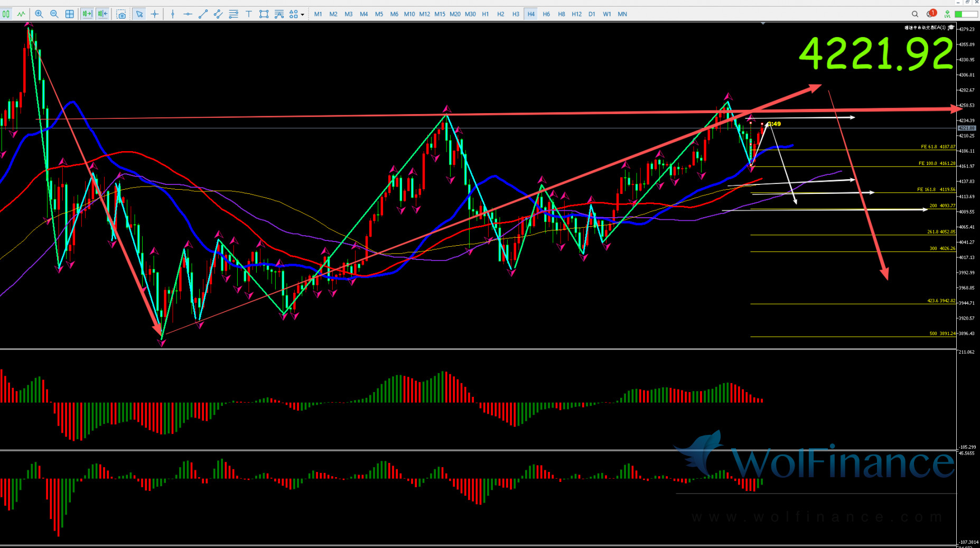Zoom in on the chart

pyautogui.click(x=39, y=14)
